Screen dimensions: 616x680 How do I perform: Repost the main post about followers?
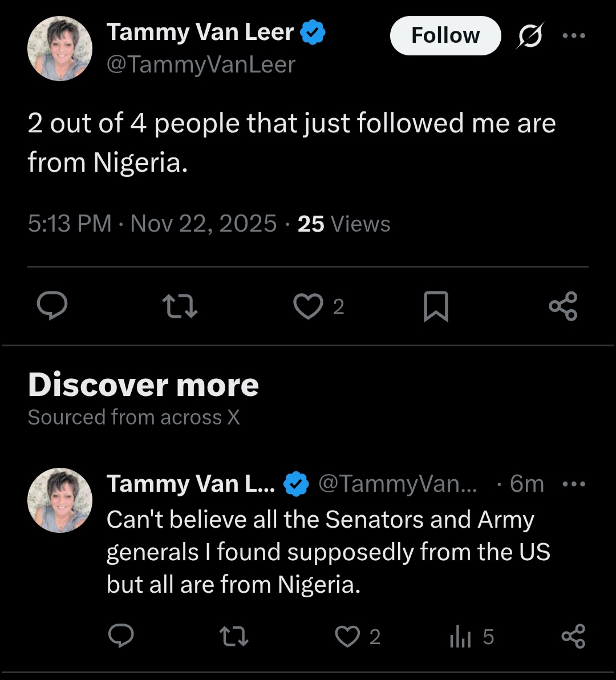180,306
